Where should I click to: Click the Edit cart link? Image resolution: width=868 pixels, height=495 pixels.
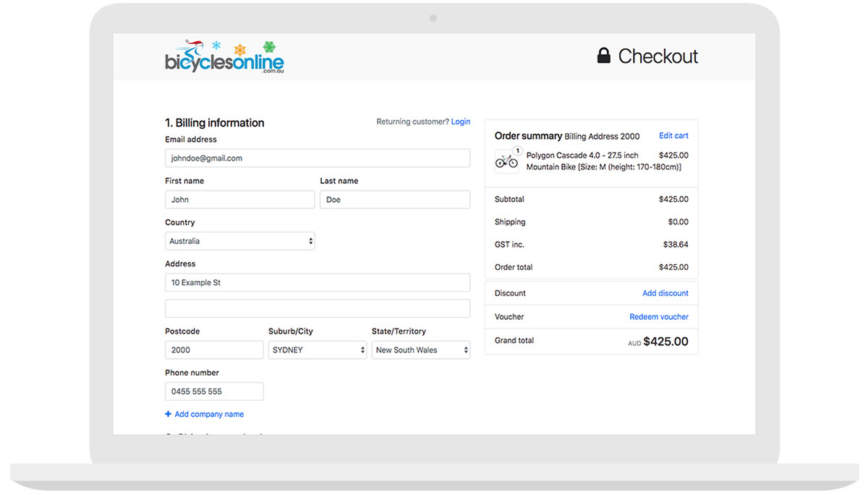(673, 135)
